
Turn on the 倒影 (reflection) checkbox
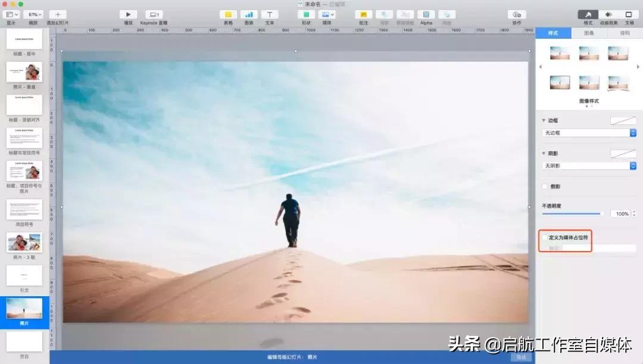click(x=544, y=186)
